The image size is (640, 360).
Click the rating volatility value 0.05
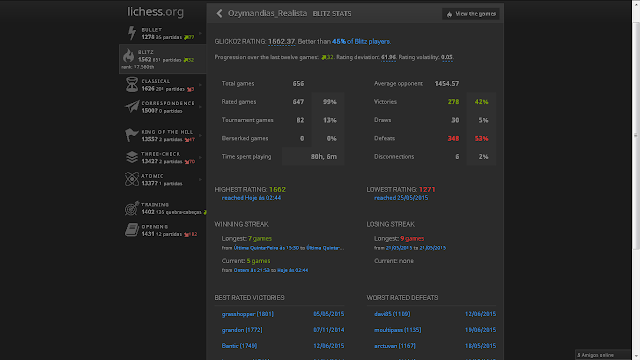click(x=447, y=58)
